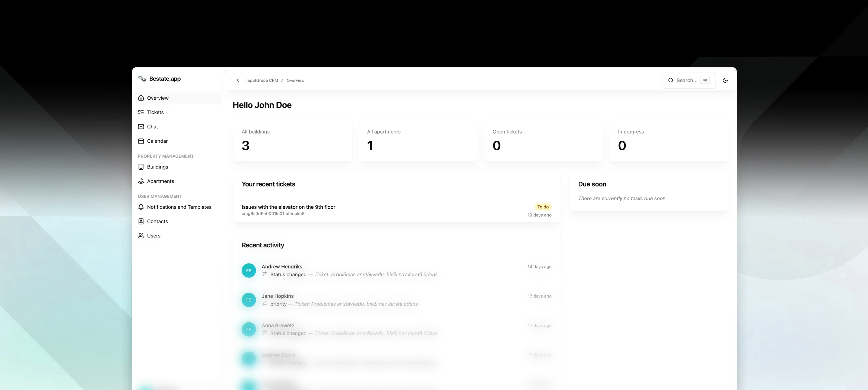
Task: Open the Users menu item
Action: click(153, 236)
